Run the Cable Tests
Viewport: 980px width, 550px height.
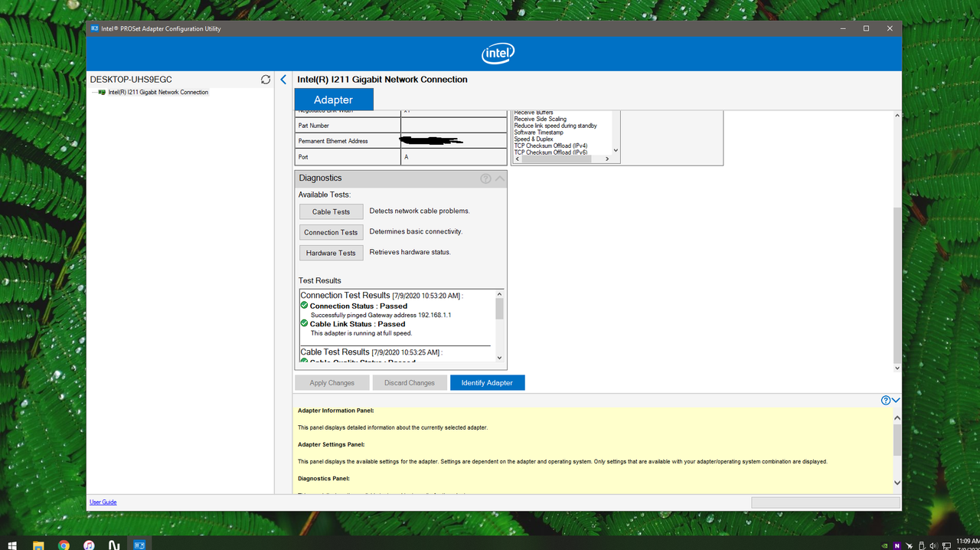pos(331,211)
